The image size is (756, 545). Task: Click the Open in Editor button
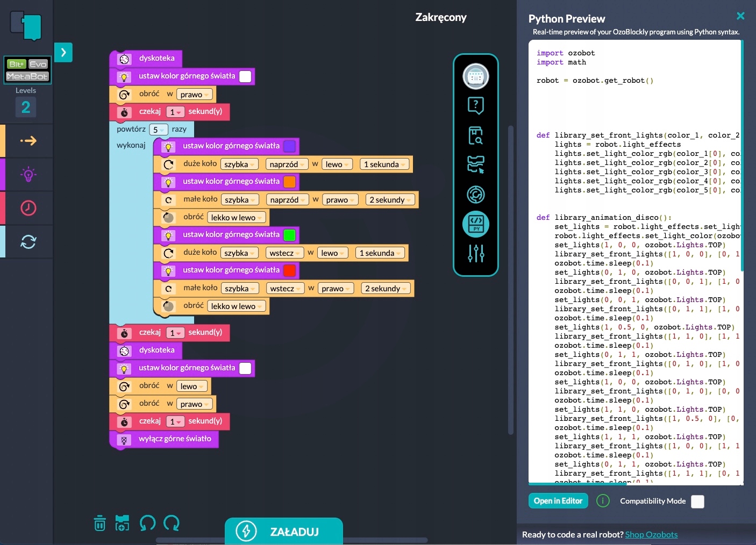pyautogui.click(x=558, y=501)
